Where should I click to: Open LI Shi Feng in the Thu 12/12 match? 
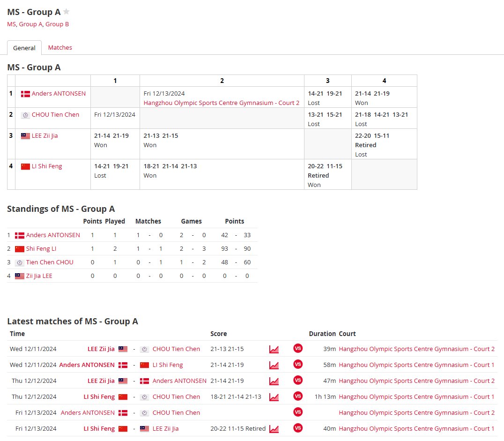99,397
